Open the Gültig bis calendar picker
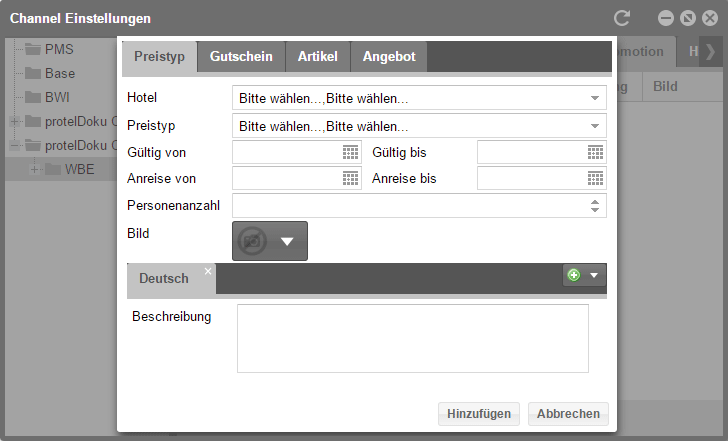 [595, 152]
